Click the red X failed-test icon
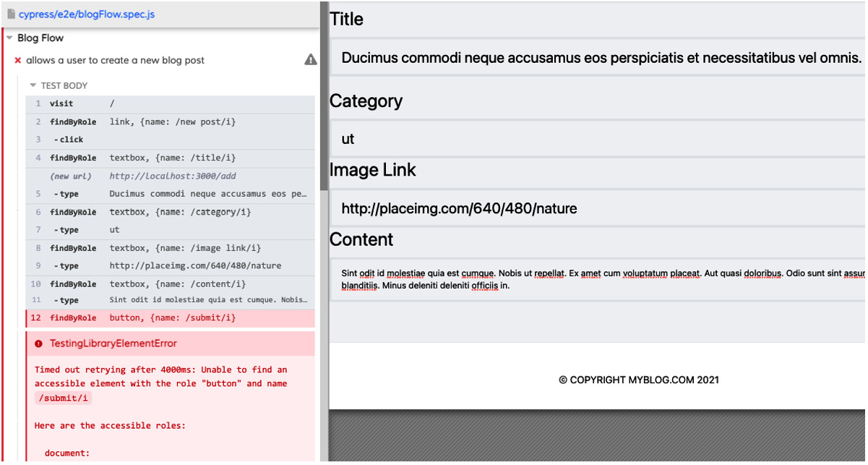868x465 pixels. [17, 60]
